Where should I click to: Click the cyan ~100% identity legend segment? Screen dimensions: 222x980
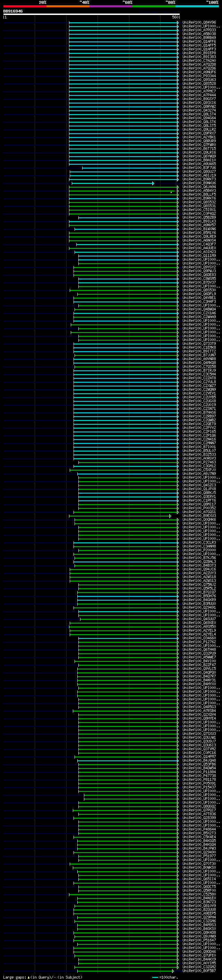click(x=197, y=6)
